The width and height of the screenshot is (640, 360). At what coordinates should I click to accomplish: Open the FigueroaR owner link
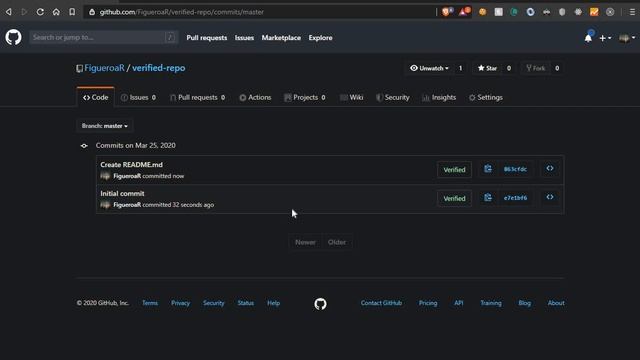[x=104, y=68]
